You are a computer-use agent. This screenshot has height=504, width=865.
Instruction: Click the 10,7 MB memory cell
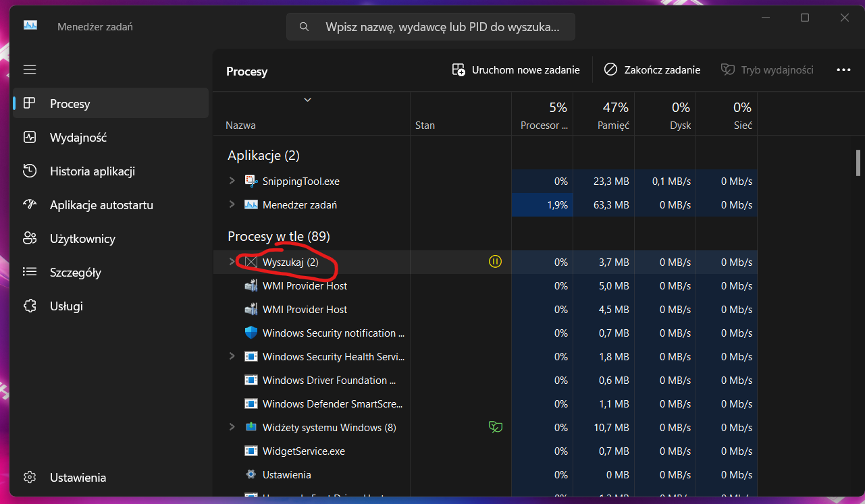point(604,427)
